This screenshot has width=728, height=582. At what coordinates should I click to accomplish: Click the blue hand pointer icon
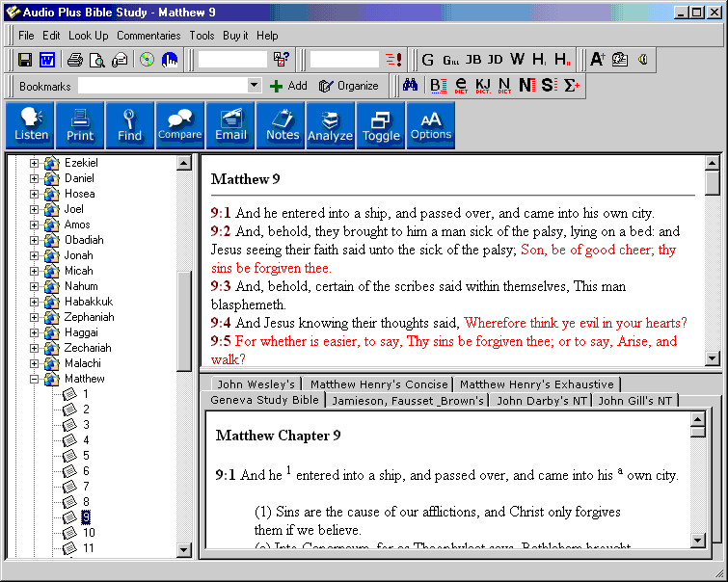(170, 60)
